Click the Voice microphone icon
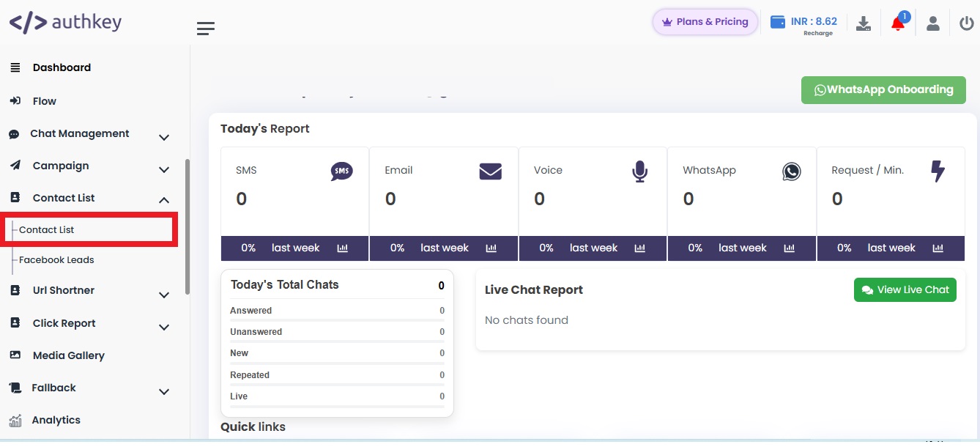Image resolution: width=980 pixels, height=447 pixels. pyautogui.click(x=639, y=171)
